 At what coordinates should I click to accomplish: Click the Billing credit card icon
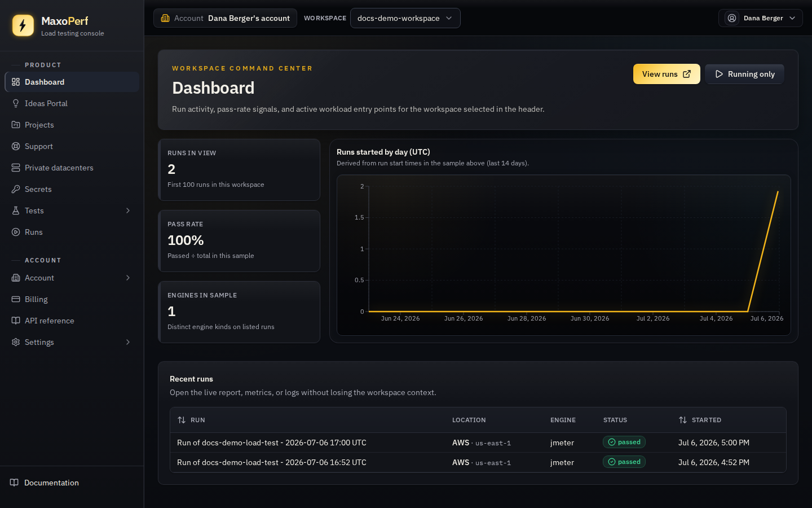[x=16, y=299]
